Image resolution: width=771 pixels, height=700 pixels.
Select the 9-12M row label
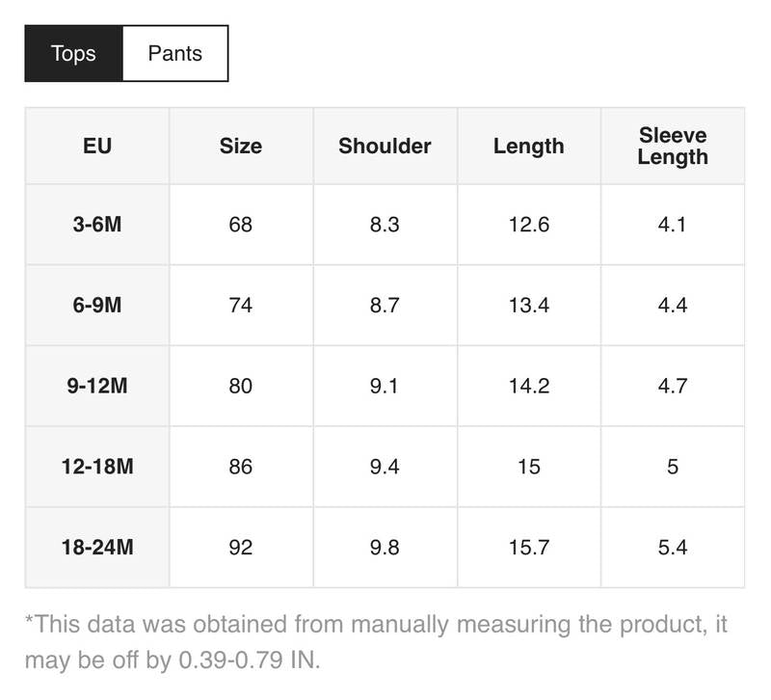tap(96, 386)
